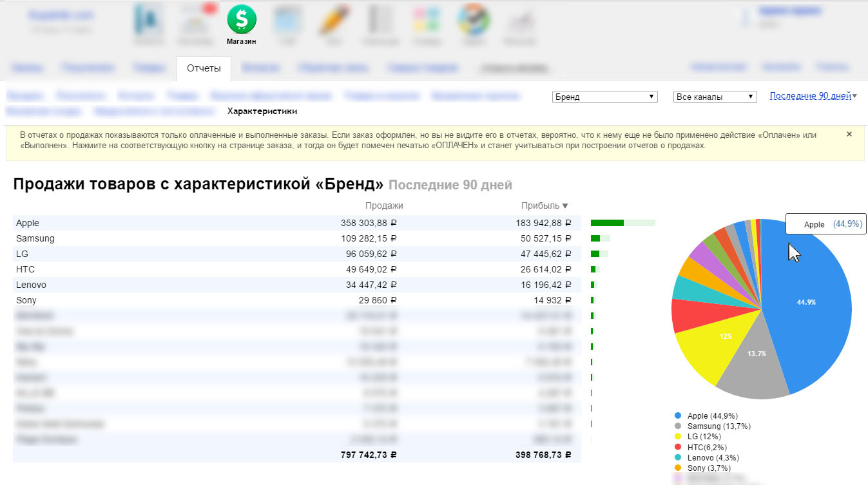This screenshot has height=485, width=868.
Task: Click the Samsung green profit bar
Action: [x=595, y=238]
